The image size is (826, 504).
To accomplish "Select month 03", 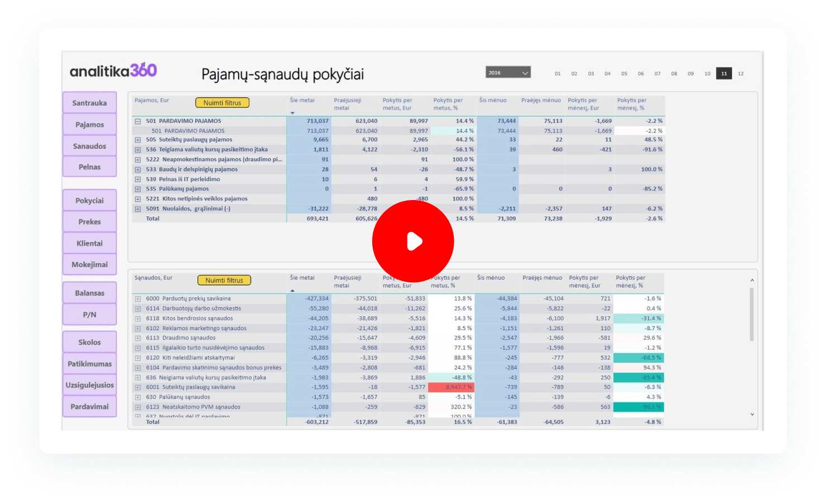I will pos(591,74).
